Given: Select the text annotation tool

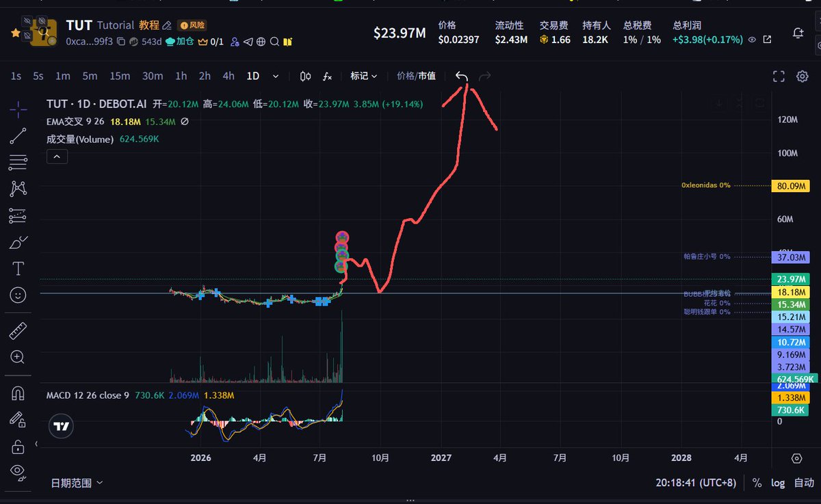Looking at the screenshot, I should pyautogui.click(x=18, y=269).
